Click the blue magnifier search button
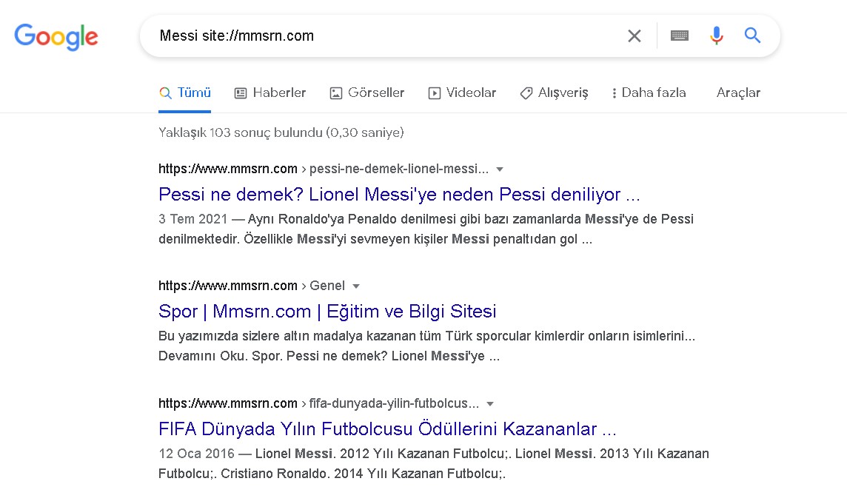 pos(752,36)
